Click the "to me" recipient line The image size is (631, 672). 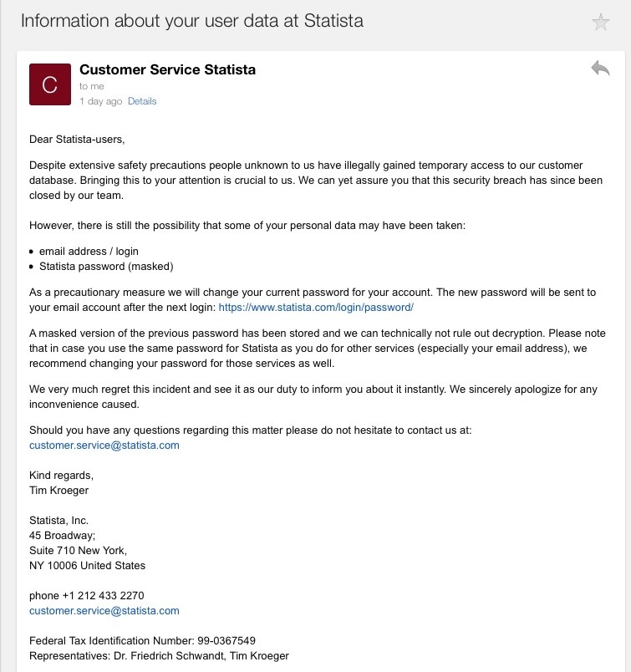coord(92,86)
